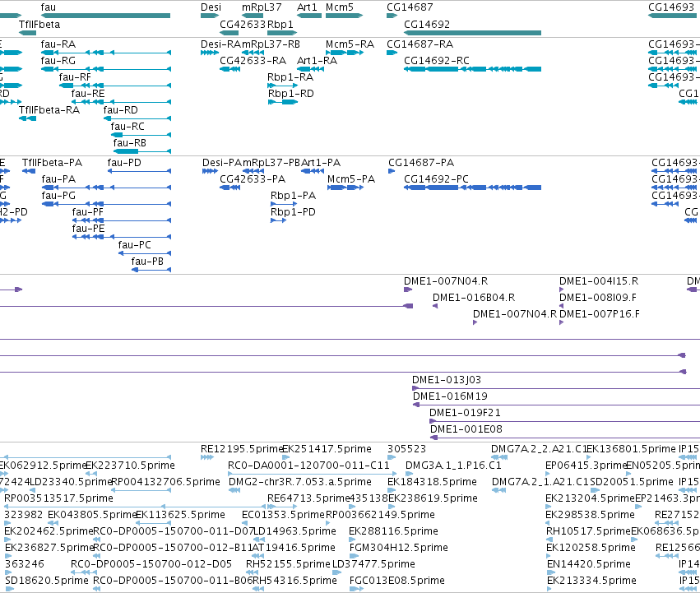
Task: Click the fau gene label
Action: [x=49, y=7]
